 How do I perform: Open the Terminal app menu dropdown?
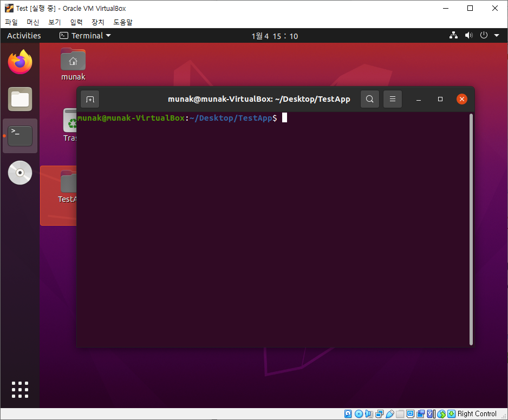(x=85, y=36)
